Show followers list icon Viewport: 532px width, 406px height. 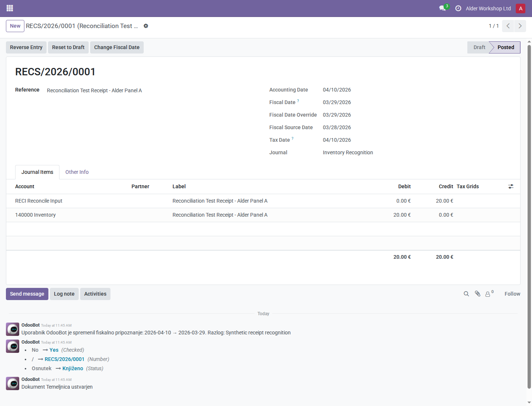pyautogui.click(x=489, y=294)
